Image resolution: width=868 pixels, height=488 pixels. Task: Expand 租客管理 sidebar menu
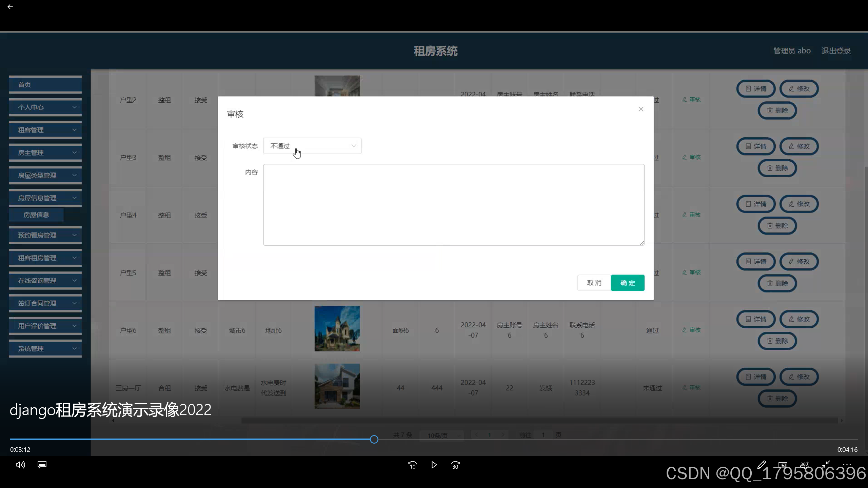(x=45, y=130)
